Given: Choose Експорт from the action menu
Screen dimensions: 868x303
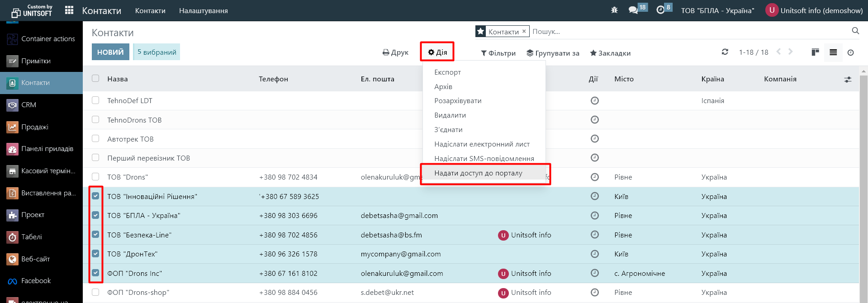Looking at the screenshot, I should coord(447,72).
